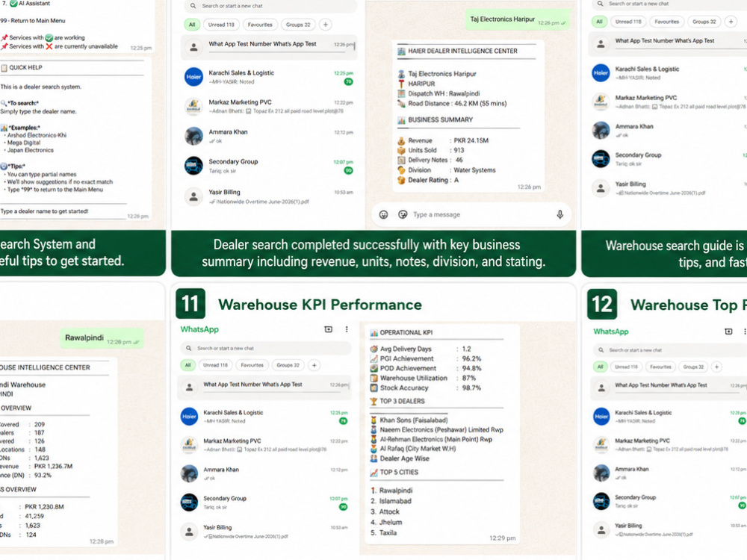Click Warehouse Utilization 87% line
747x560 pixels.
424,378
